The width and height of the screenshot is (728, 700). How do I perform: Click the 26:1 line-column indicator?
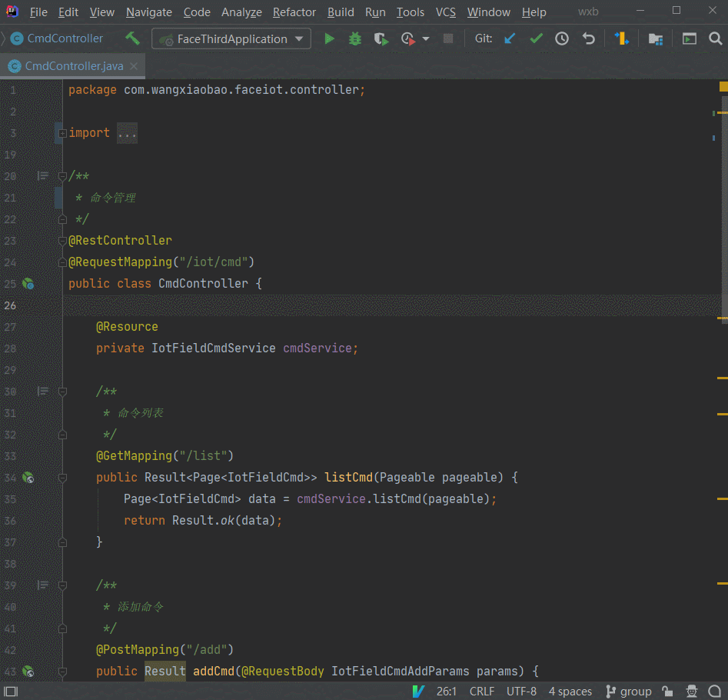pos(446,692)
